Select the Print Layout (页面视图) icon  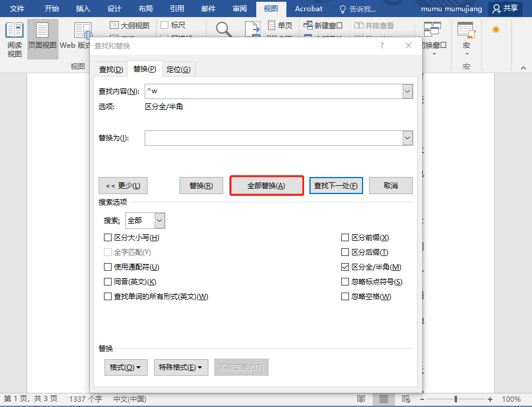point(42,30)
